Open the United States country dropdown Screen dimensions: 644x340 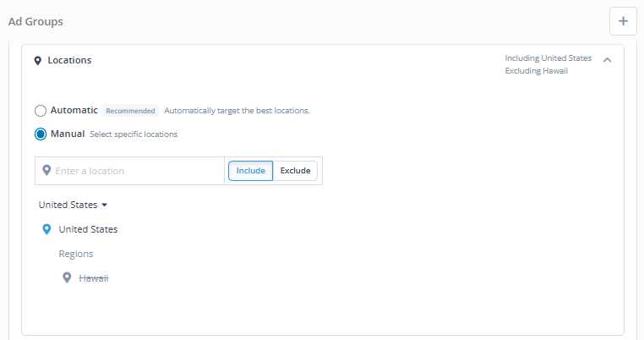[x=73, y=205]
